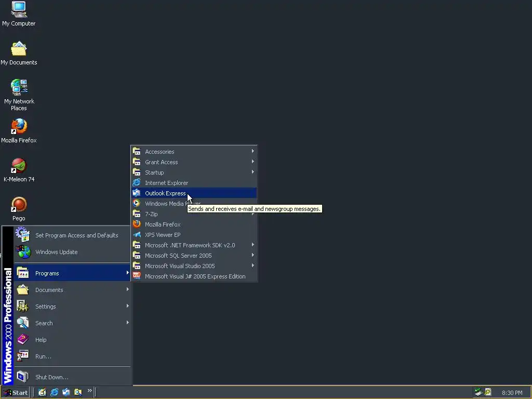The width and height of the screenshot is (532, 399).
Task: Expand the Startup program folder
Action: pos(194,172)
